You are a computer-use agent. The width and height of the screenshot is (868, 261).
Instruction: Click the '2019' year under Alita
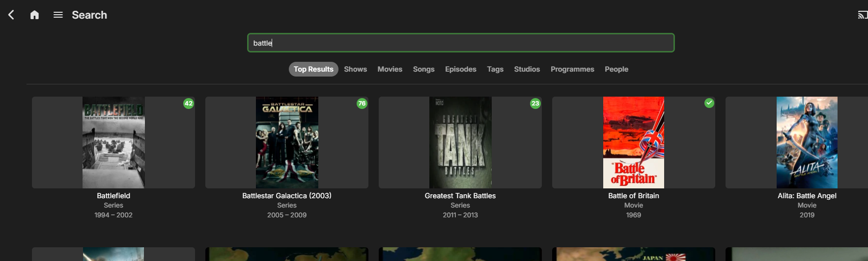coord(807,215)
